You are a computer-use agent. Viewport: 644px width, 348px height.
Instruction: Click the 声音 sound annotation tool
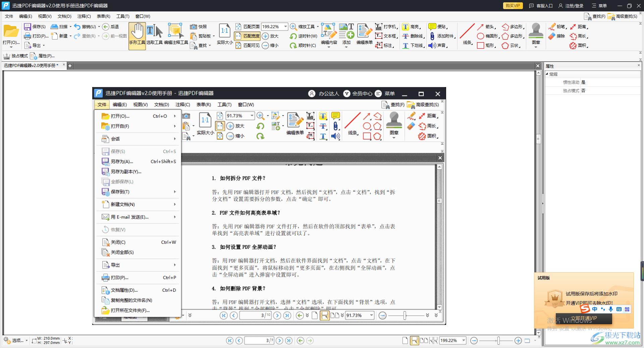pyautogui.click(x=438, y=45)
